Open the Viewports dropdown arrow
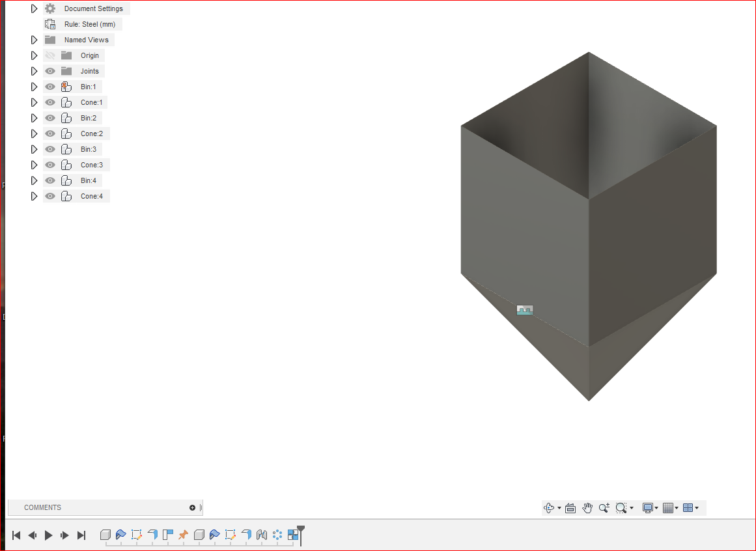The width and height of the screenshot is (756, 551). click(x=697, y=508)
